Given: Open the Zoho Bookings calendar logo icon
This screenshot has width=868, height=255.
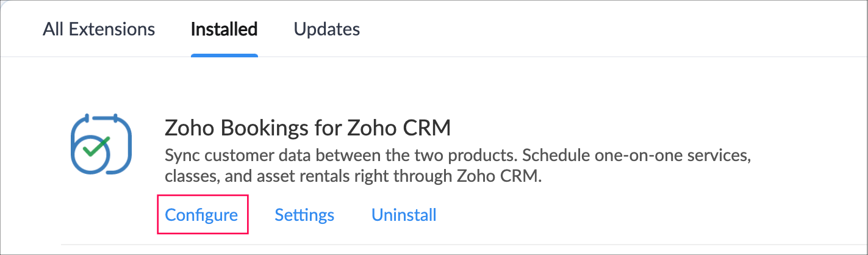Looking at the screenshot, I should [102, 145].
